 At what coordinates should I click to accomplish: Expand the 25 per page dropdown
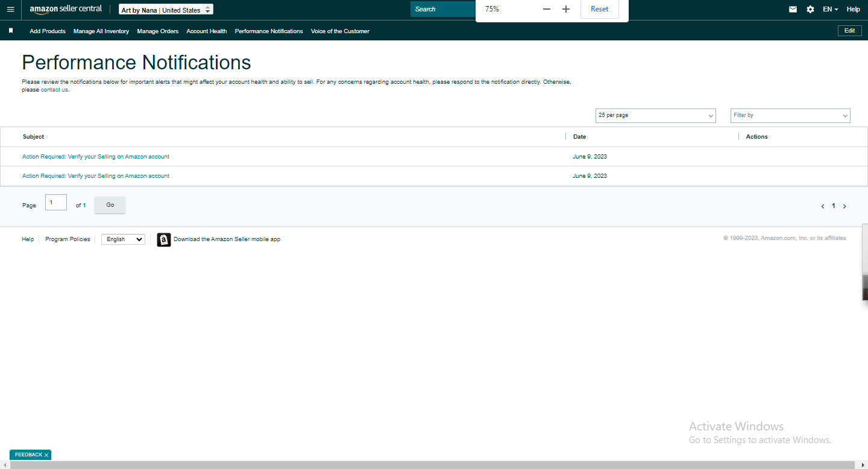click(656, 115)
